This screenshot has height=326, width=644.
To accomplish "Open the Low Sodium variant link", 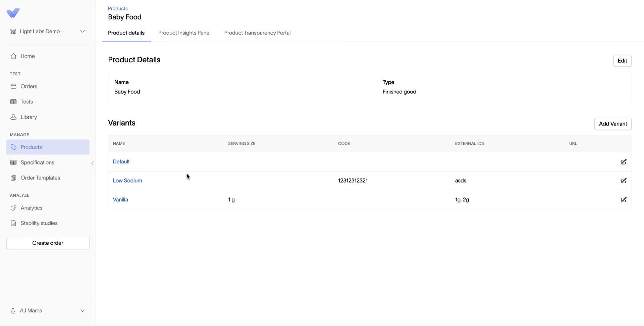I will pos(127,181).
